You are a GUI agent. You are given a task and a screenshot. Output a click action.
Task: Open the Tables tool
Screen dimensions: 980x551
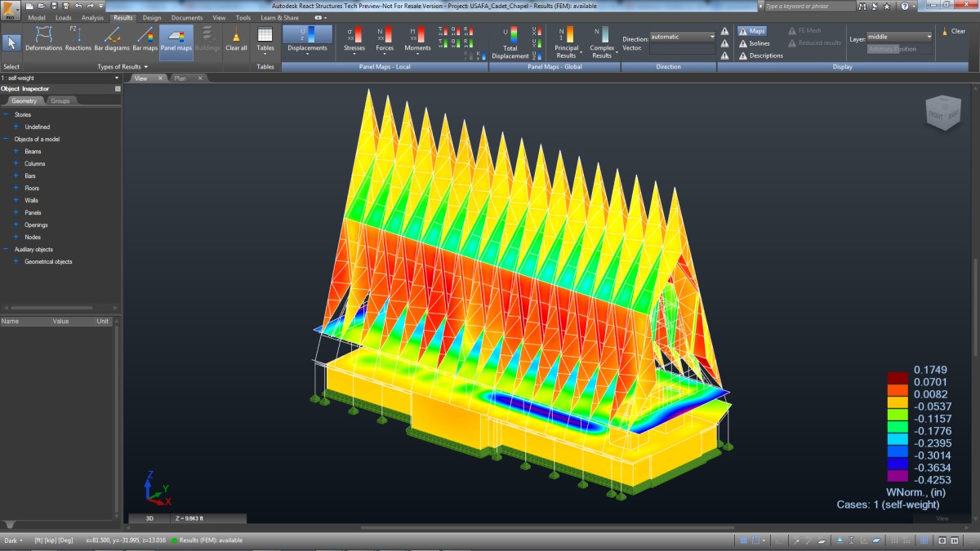pos(265,38)
